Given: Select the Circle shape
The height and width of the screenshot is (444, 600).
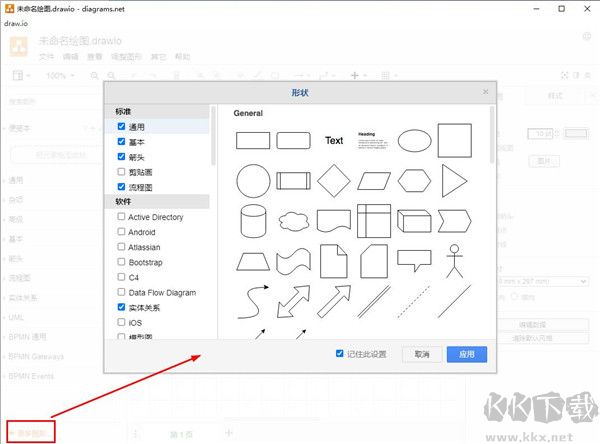Looking at the screenshot, I should pyautogui.click(x=253, y=181).
